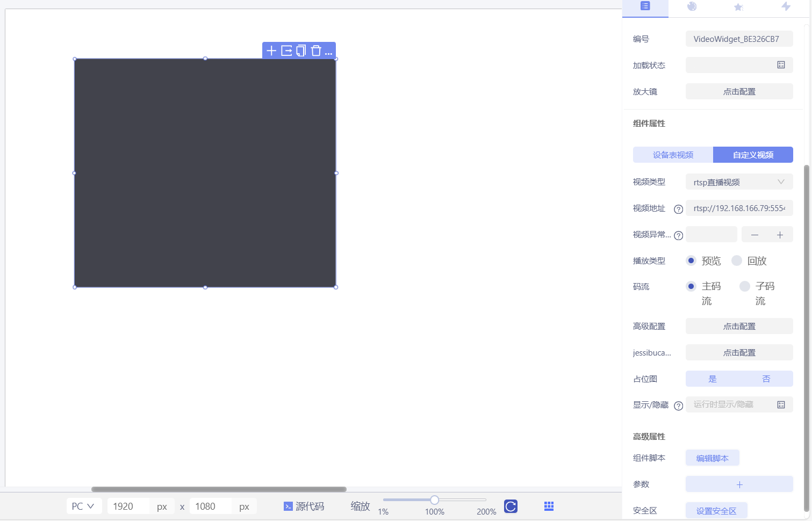Toggle the grid icon in bottom bar
The image size is (812, 521).
coord(549,506)
